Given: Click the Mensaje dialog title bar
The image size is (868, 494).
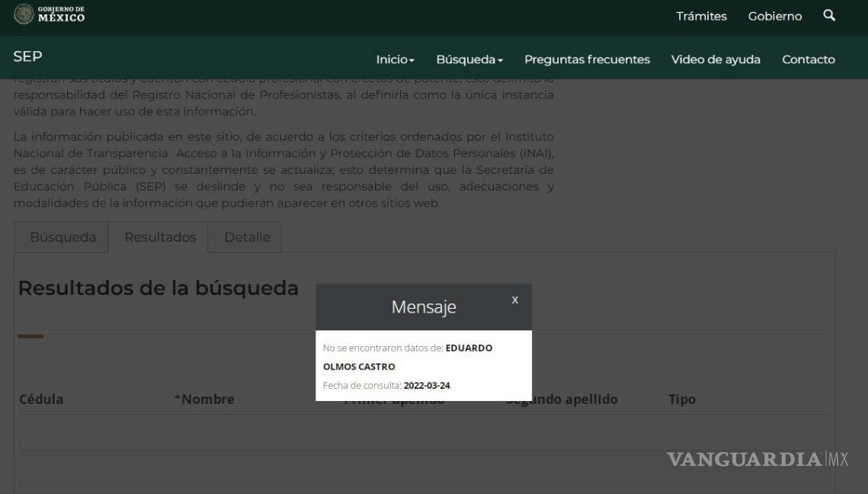Looking at the screenshot, I should coord(423,307).
